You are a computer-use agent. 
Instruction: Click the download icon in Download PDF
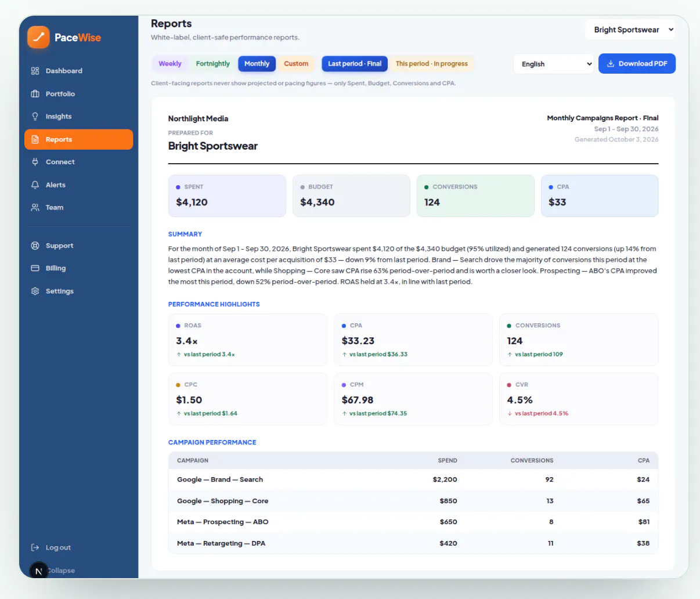tap(611, 64)
